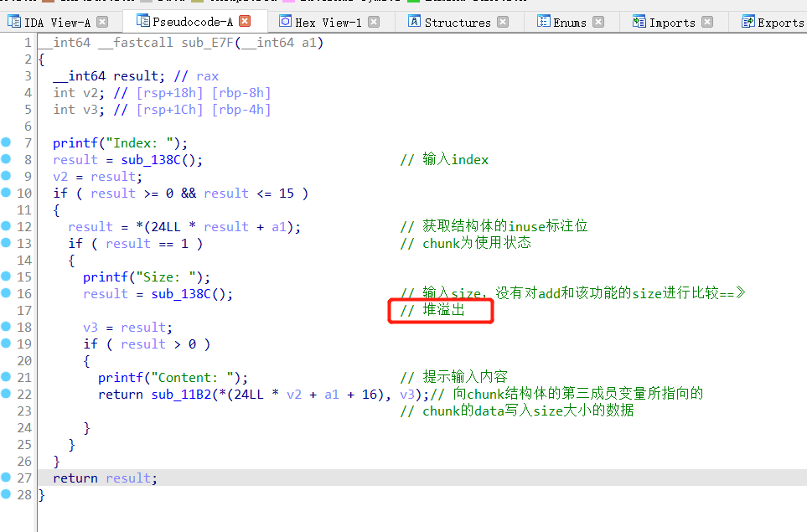Switch to the Enums tab
The height and width of the screenshot is (532, 807).
570,22
